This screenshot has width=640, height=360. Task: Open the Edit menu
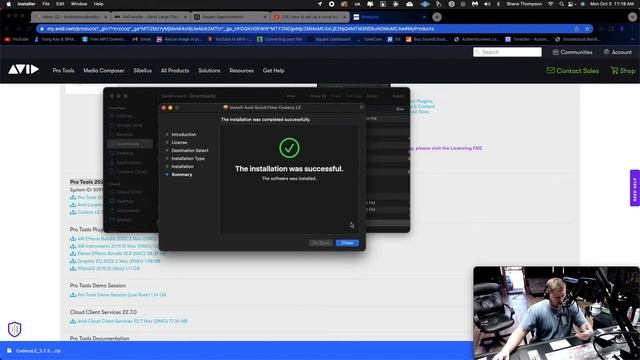click(x=60, y=4)
